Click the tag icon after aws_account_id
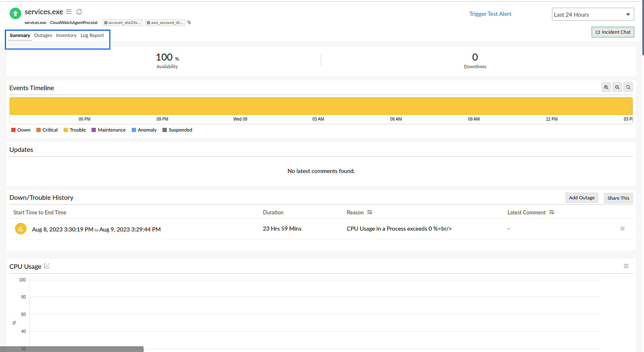 click(189, 22)
